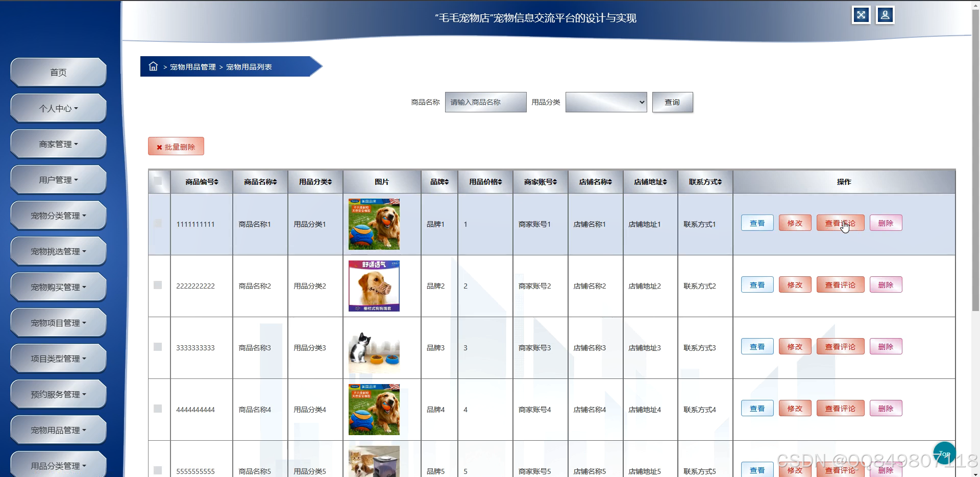
Task: Click 删除 for 商品名称4
Action: click(886, 409)
